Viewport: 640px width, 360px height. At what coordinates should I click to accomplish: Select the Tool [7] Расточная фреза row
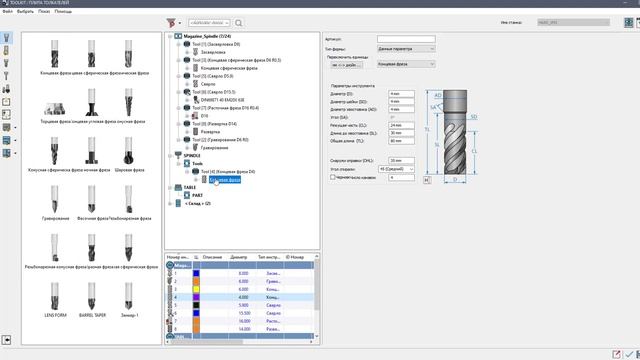pyautogui.click(x=225, y=108)
